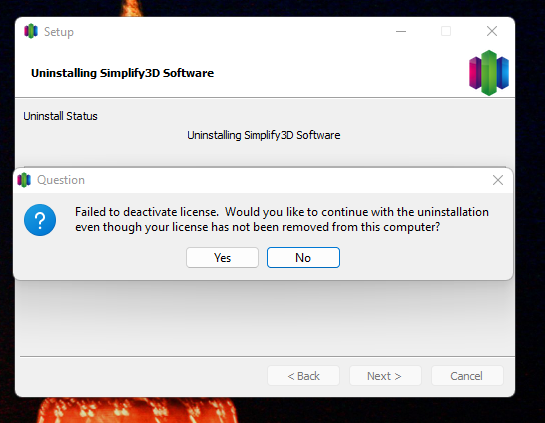
Task: Click the Uninstall Status label
Action: click(x=60, y=116)
